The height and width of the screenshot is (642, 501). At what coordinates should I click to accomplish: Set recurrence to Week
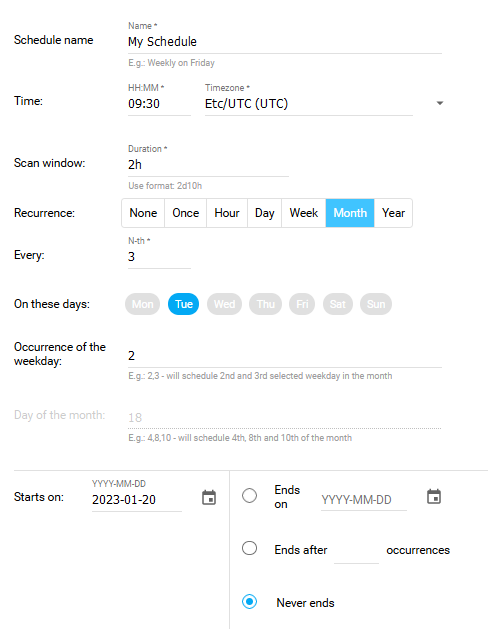click(303, 213)
